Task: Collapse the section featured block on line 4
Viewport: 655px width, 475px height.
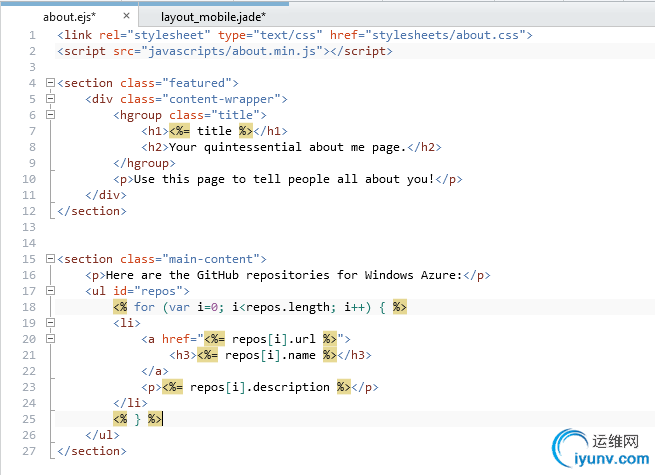Action: click(50, 82)
